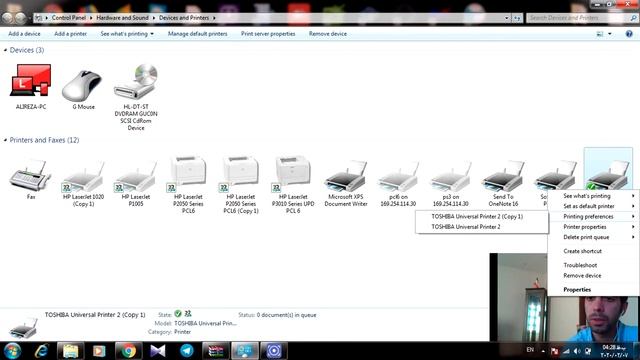Select HP LaserJet 1020 (Copy 1) printer

click(x=83, y=177)
